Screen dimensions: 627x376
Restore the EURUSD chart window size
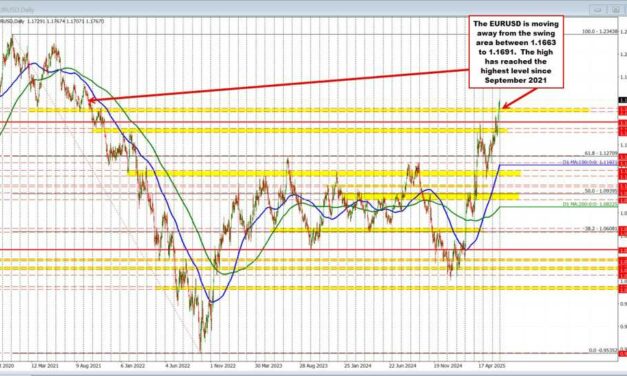616,10
